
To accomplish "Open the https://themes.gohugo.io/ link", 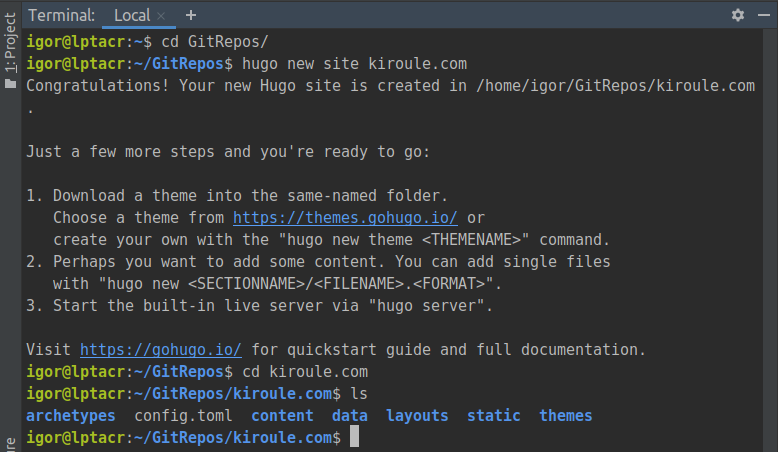I will pos(345,218).
